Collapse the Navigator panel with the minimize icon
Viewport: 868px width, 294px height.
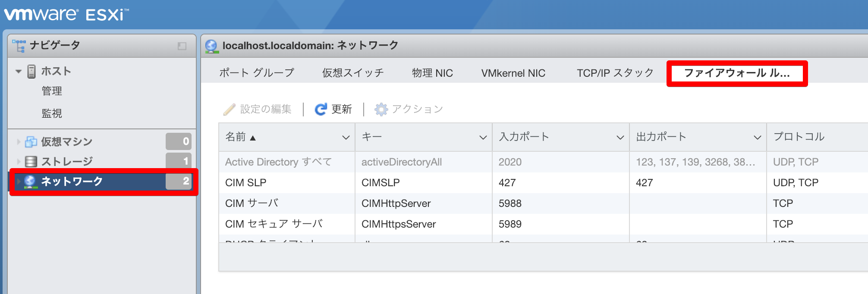(x=182, y=46)
